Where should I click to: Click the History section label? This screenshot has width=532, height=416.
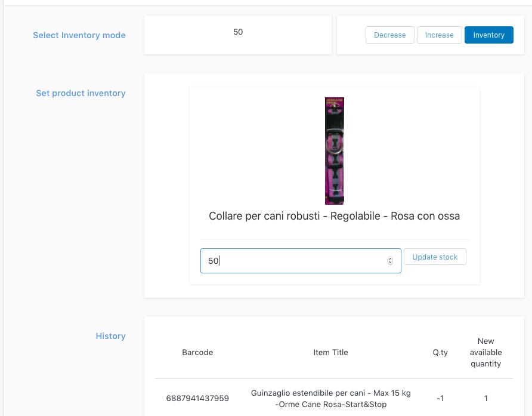pos(110,336)
